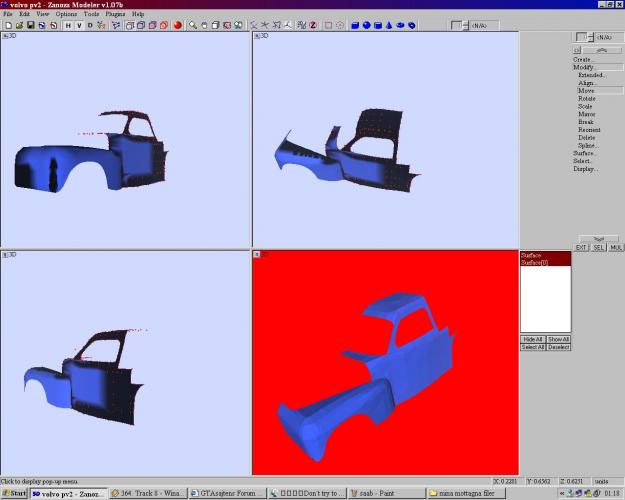Expand the Display... command group
Image resolution: width=625 pixels, height=500 pixels.
point(585,169)
